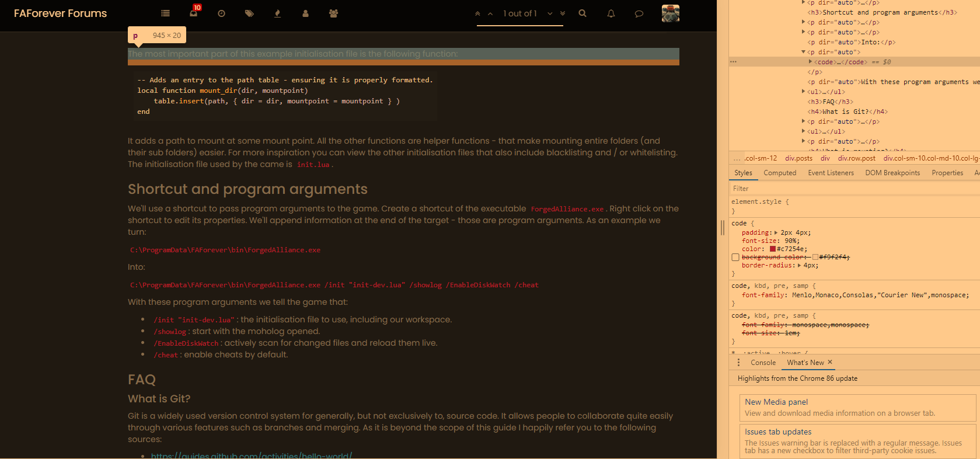The image size is (980, 459).
Task: Click the ellipsis on selected DOM row
Action: [733, 62]
